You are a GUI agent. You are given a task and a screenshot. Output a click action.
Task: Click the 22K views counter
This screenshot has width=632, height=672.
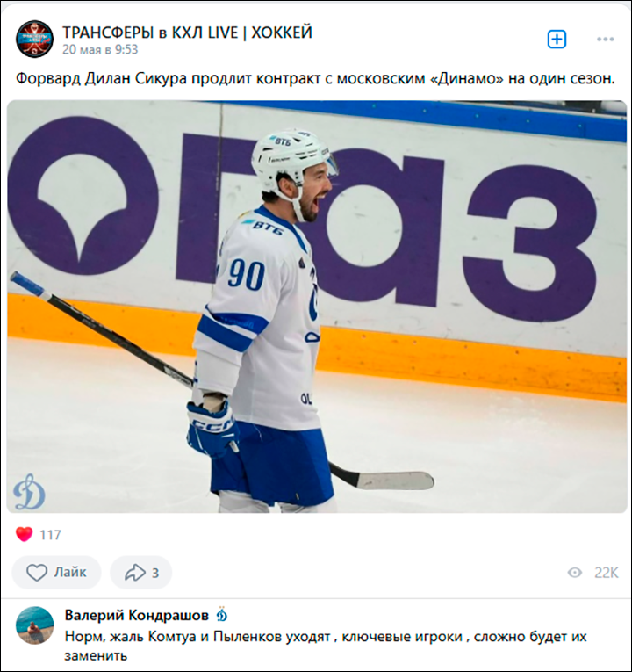click(x=607, y=573)
